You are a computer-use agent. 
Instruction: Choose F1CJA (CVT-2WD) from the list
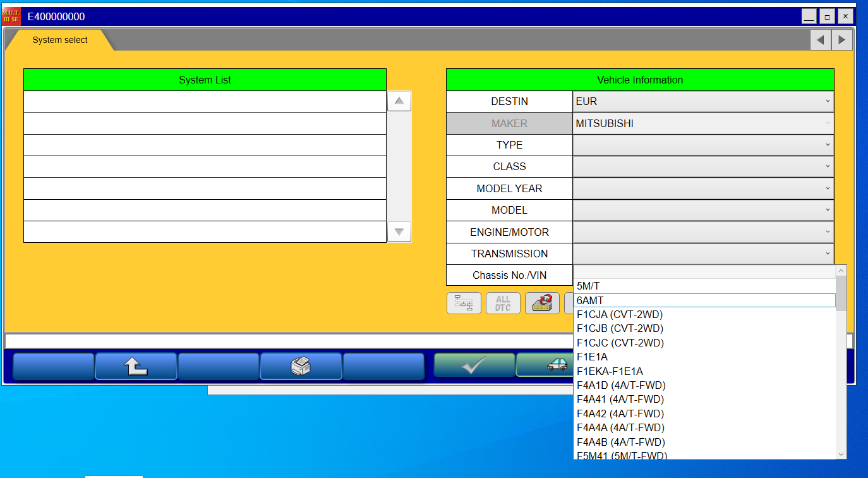(619, 314)
